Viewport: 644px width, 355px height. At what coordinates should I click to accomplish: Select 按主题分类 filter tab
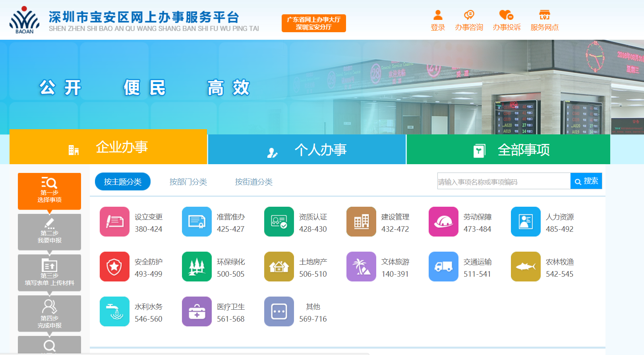point(123,182)
